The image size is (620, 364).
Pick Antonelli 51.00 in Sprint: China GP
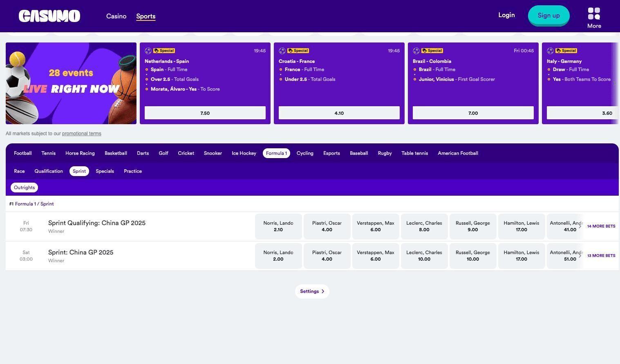[x=565, y=256]
